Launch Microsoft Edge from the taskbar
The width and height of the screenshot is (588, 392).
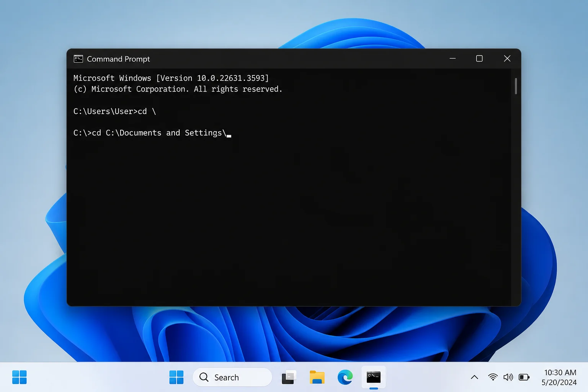pyautogui.click(x=345, y=377)
